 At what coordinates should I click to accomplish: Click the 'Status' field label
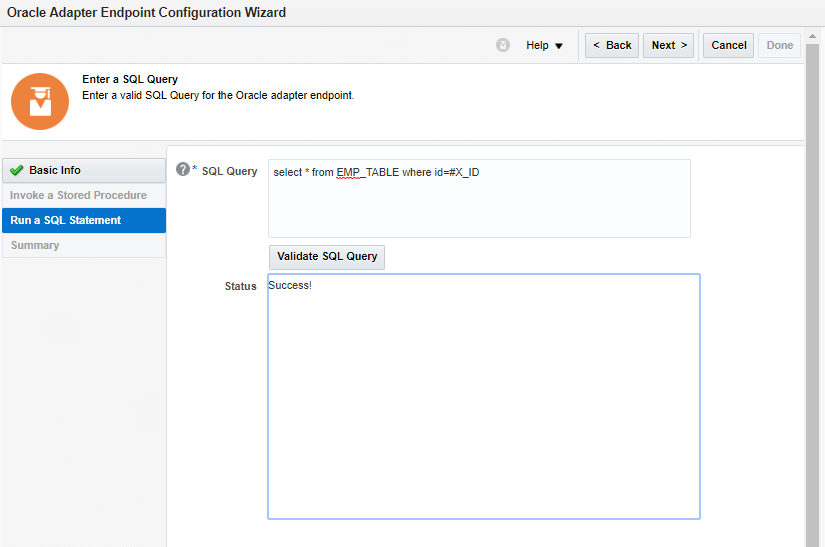click(240, 286)
